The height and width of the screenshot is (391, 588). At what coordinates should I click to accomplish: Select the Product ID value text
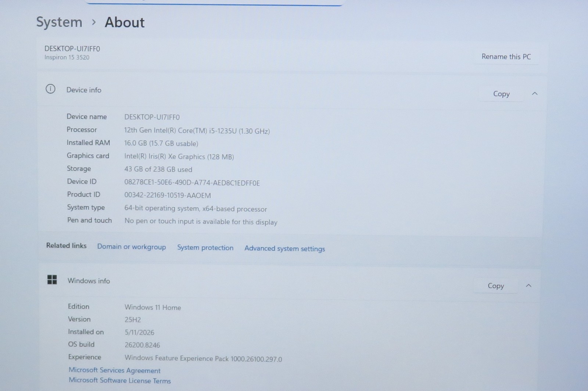pyautogui.click(x=168, y=195)
